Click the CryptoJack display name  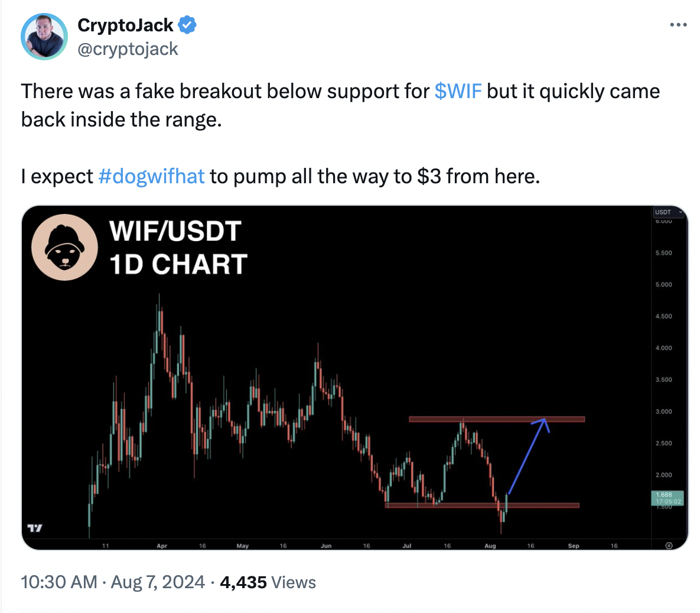[125, 25]
